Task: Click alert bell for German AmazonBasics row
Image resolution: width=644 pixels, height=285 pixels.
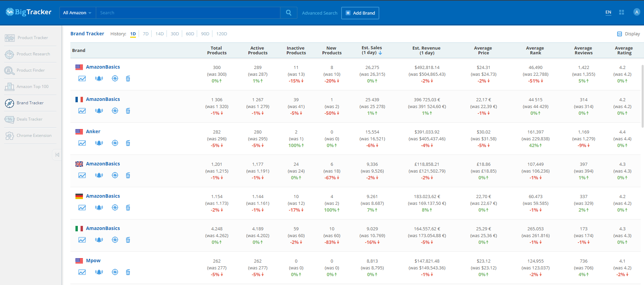Action: (99, 208)
